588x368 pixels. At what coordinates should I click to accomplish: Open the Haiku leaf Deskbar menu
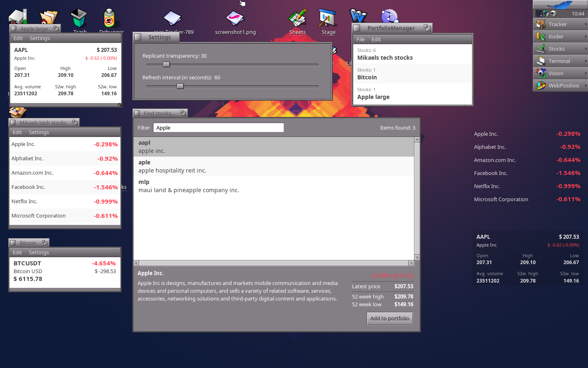(x=560, y=4)
